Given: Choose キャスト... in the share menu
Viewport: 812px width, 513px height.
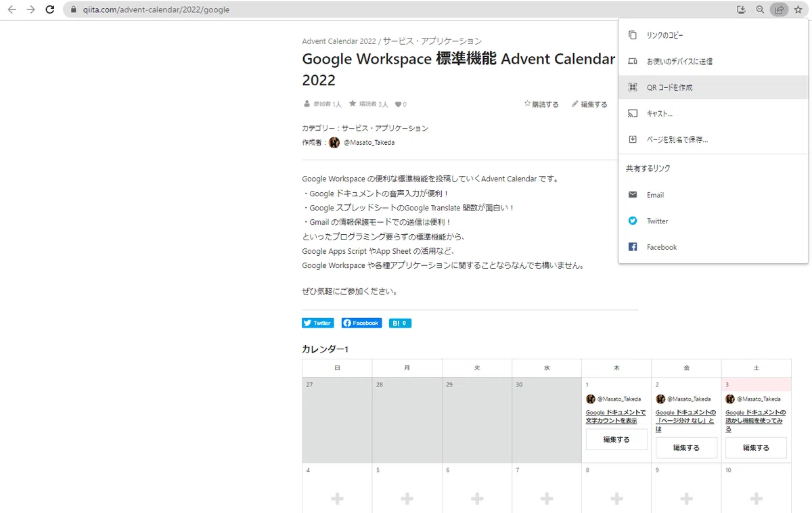Looking at the screenshot, I should pos(713,114).
